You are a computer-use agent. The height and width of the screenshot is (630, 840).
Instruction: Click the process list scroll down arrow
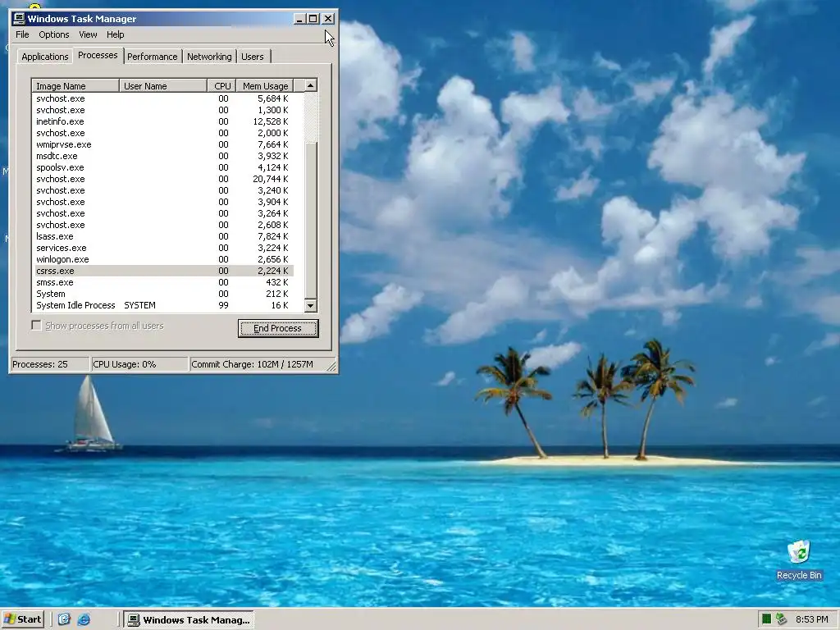[x=311, y=306]
